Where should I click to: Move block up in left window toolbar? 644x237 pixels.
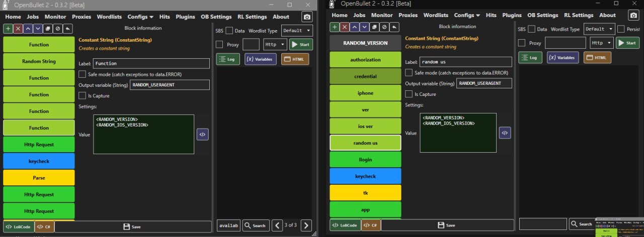(x=28, y=29)
